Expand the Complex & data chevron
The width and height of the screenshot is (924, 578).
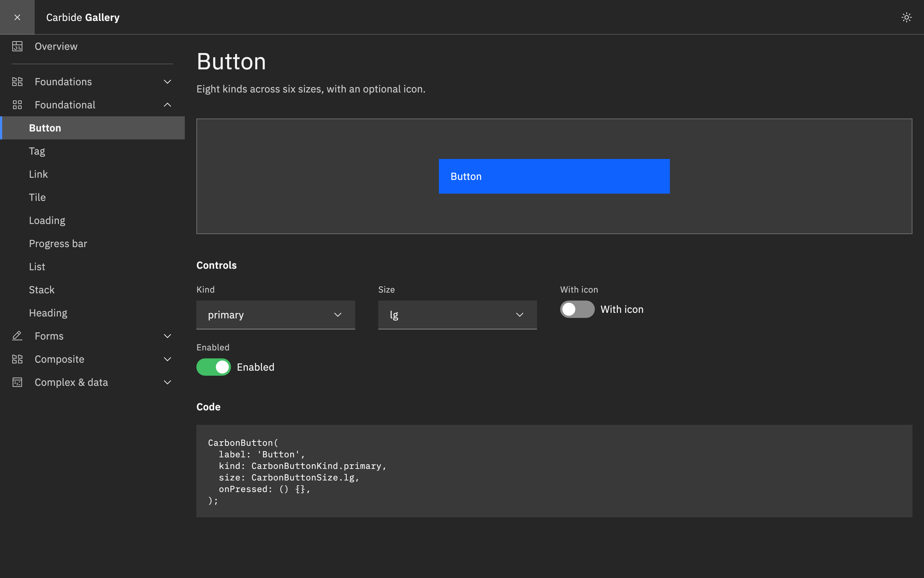coord(167,382)
